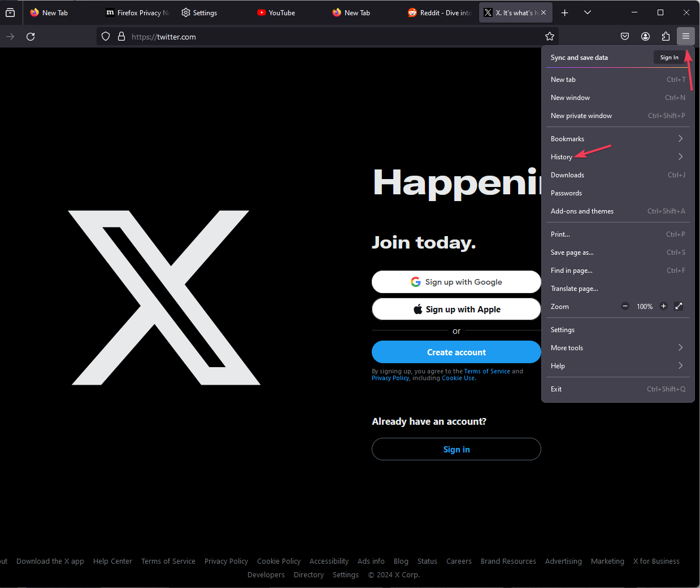Open Settings link in page footer
Viewport: 700px width, 588px height.
pyautogui.click(x=346, y=574)
